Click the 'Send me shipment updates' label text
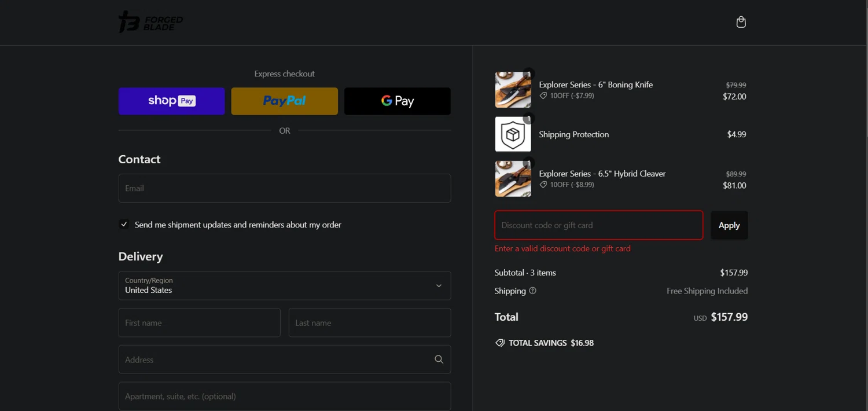 pos(238,225)
